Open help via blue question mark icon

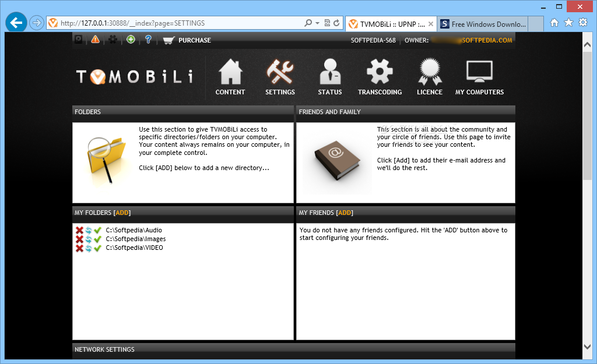click(x=149, y=40)
